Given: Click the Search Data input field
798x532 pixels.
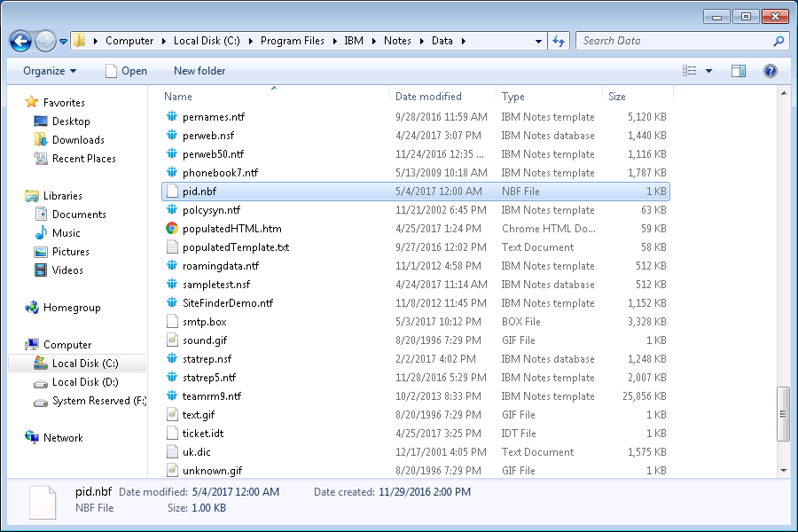Looking at the screenshot, I should tap(674, 41).
